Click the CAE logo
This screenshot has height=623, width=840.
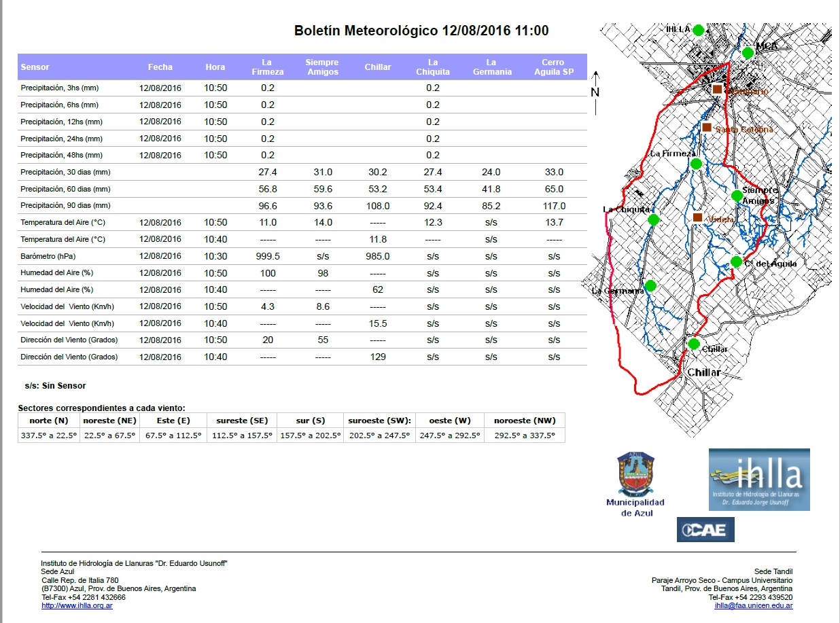tap(705, 530)
